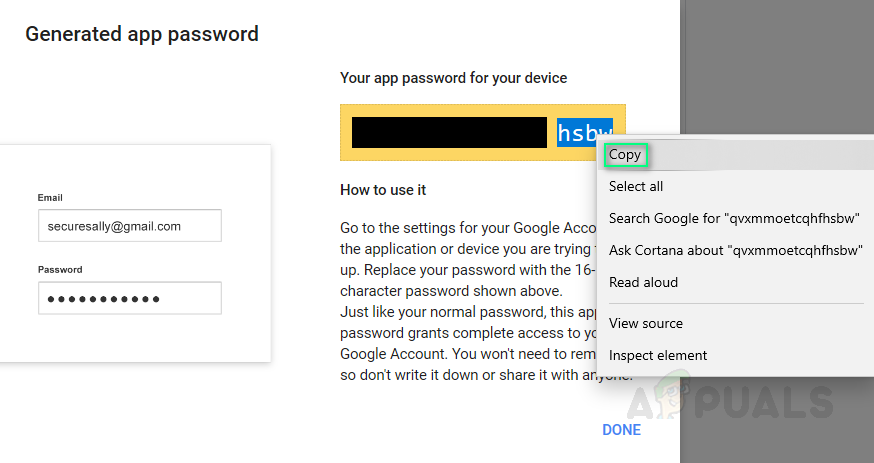Click the "Generated app password" heading
Screen dimensions: 874x463
142,34
